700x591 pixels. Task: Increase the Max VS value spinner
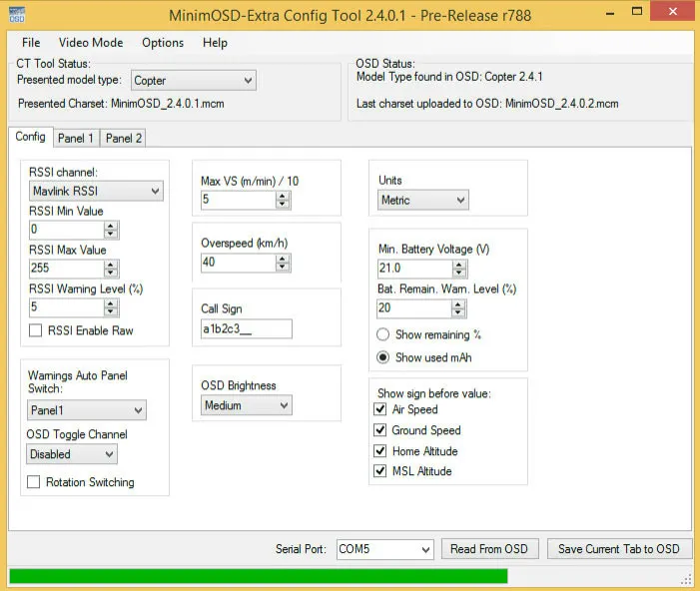[283, 196]
